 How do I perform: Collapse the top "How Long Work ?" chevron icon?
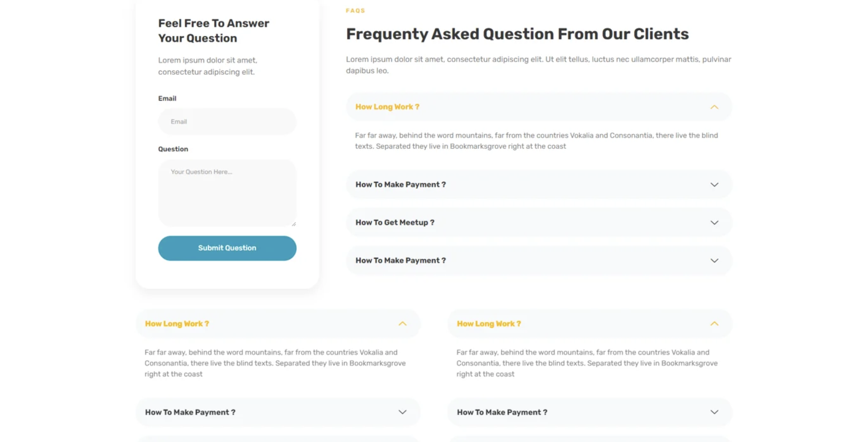tap(714, 107)
